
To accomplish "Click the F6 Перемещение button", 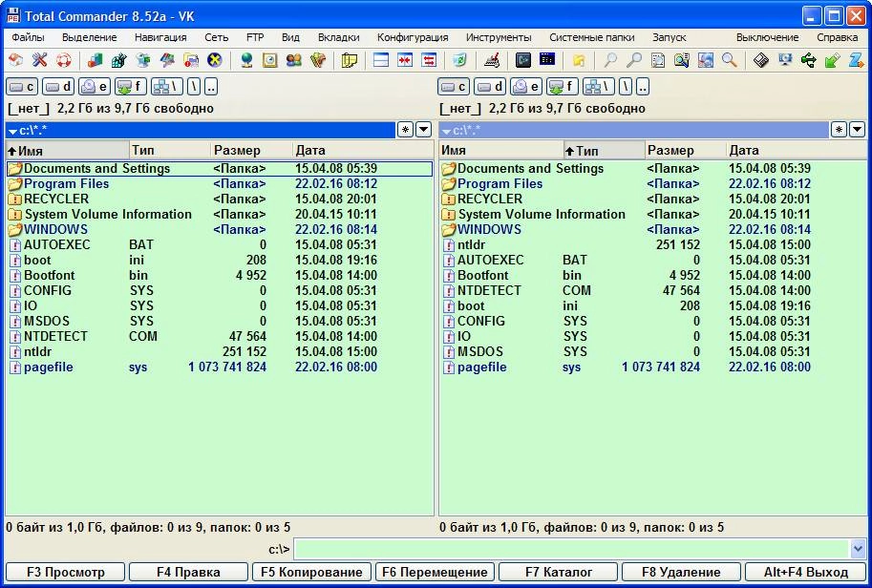I will pos(435,572).
